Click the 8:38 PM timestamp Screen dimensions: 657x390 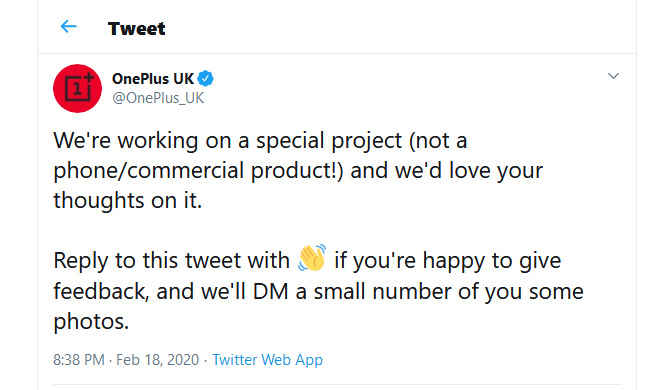[79, 360]
